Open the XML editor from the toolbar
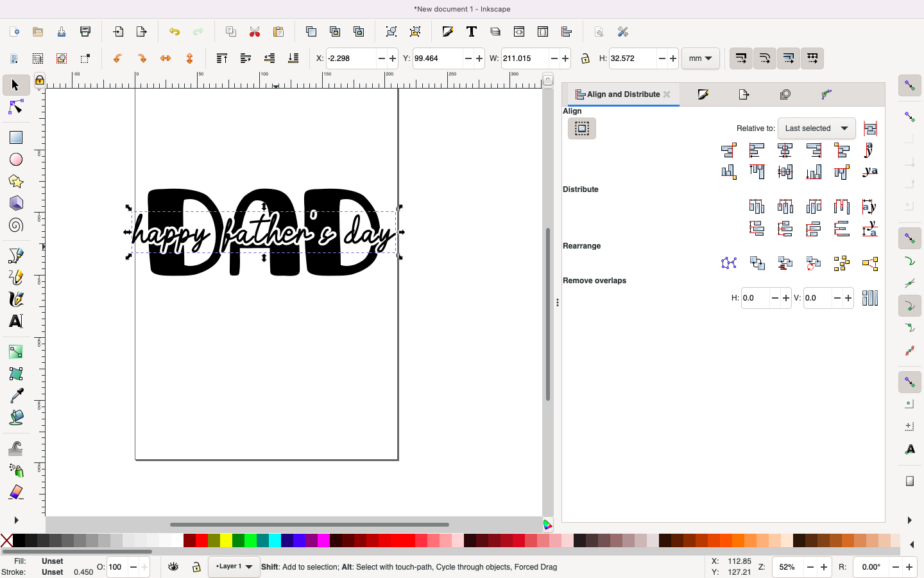 (519, 31)
